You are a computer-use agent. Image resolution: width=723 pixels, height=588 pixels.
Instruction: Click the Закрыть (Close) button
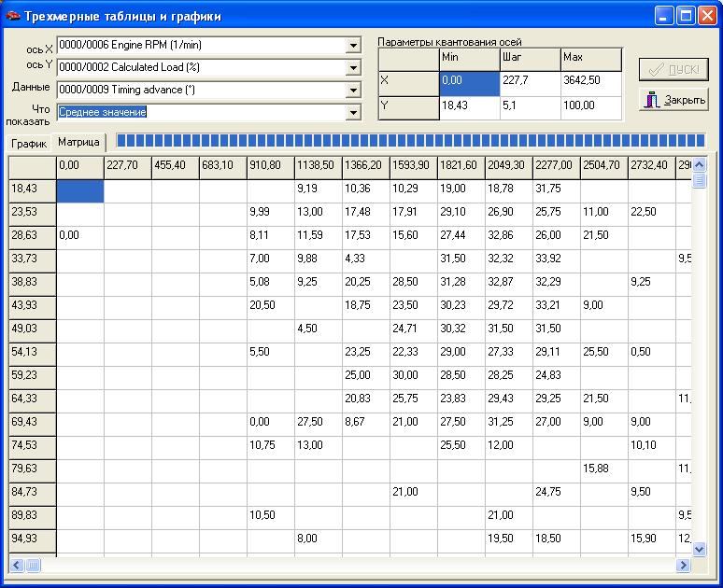(x=673, y=100)
